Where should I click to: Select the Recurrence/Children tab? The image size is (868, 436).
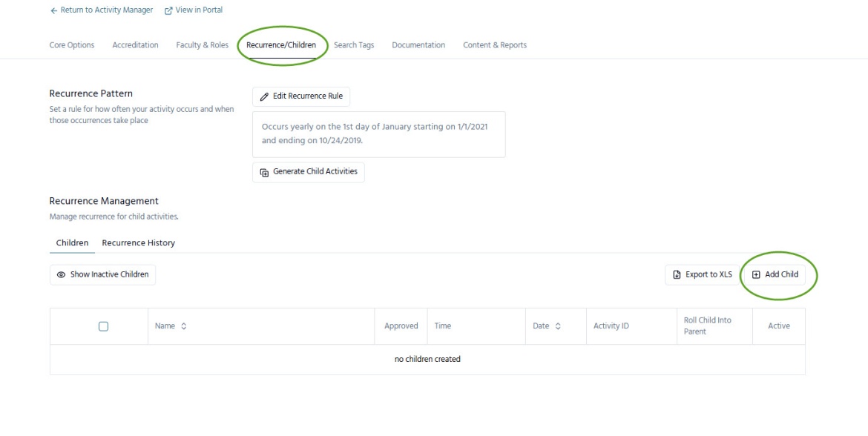(281, 45)
